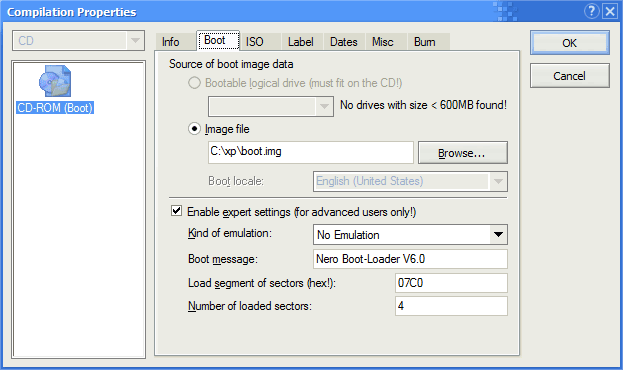623x370 pixels.
Task: Close the Compilation Properties dialog
Action: [610, 11]
